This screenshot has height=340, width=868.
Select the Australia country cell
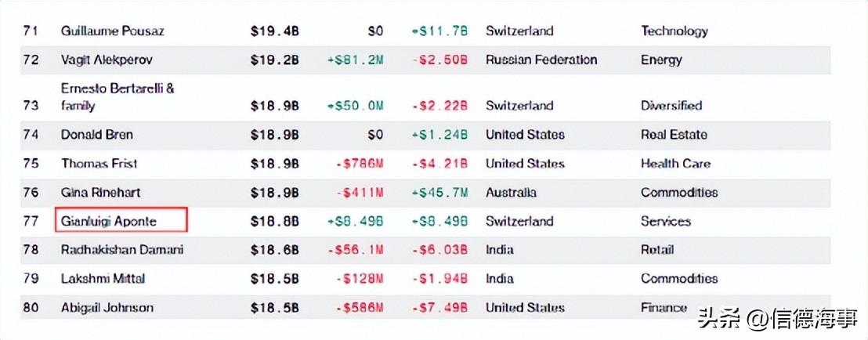tap(511, 193)
